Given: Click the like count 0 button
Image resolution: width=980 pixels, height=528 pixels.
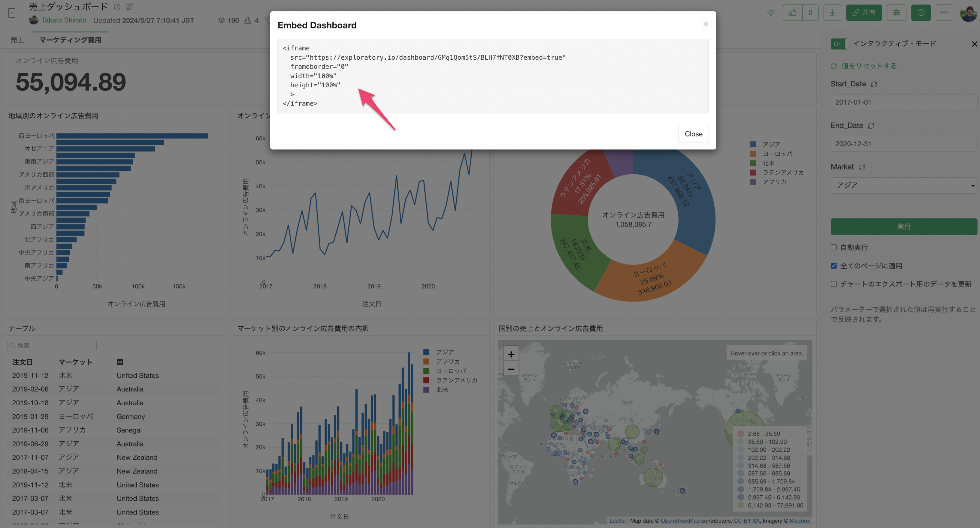Looking at the screenshot, I should coord(810,13).
